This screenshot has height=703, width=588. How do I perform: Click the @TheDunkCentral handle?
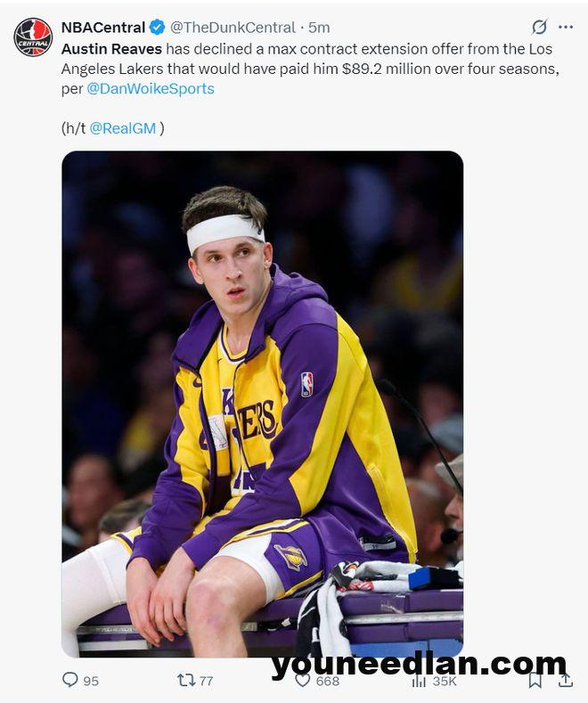[x=233, y=28]
